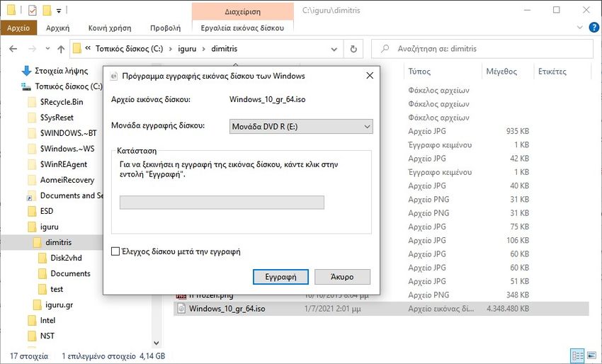Select the Disk2vhd folder
This screenshot has width=602, height=364.
(x=66, y=258)
